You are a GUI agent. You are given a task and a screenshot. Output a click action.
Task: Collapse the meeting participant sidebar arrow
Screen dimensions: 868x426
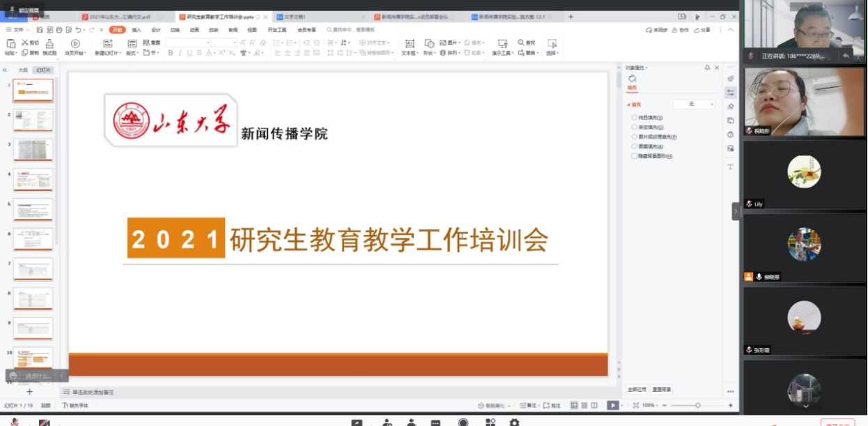736,211
